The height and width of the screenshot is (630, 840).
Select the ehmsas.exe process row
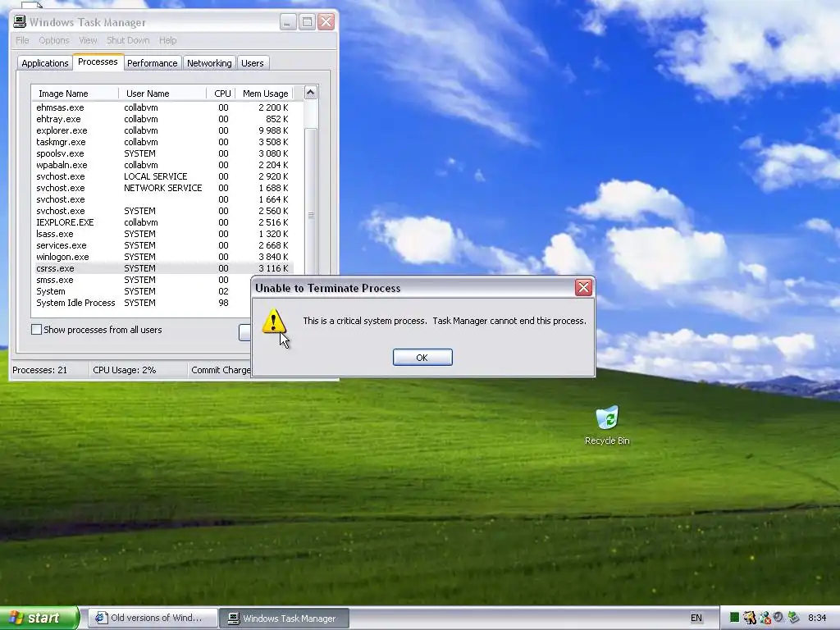point(164,107)
